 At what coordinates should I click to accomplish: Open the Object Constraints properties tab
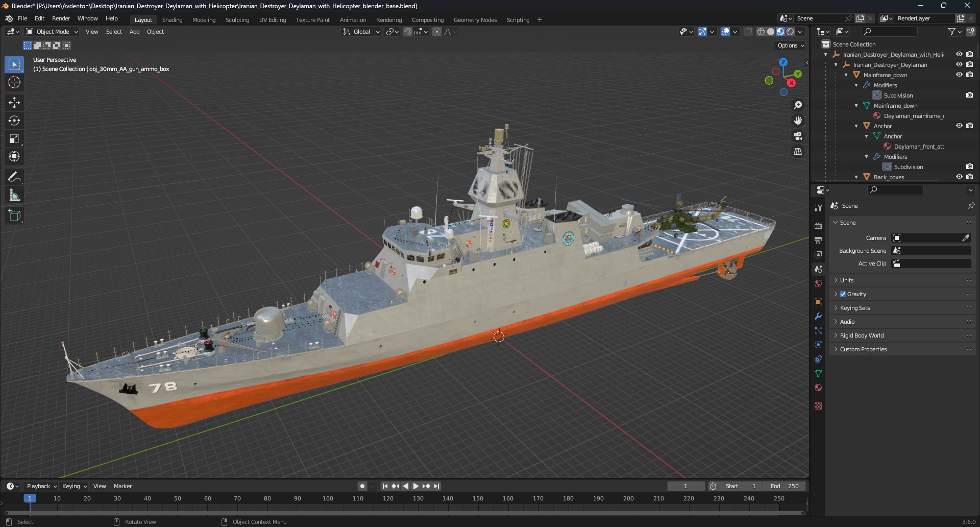pos(818,359)
